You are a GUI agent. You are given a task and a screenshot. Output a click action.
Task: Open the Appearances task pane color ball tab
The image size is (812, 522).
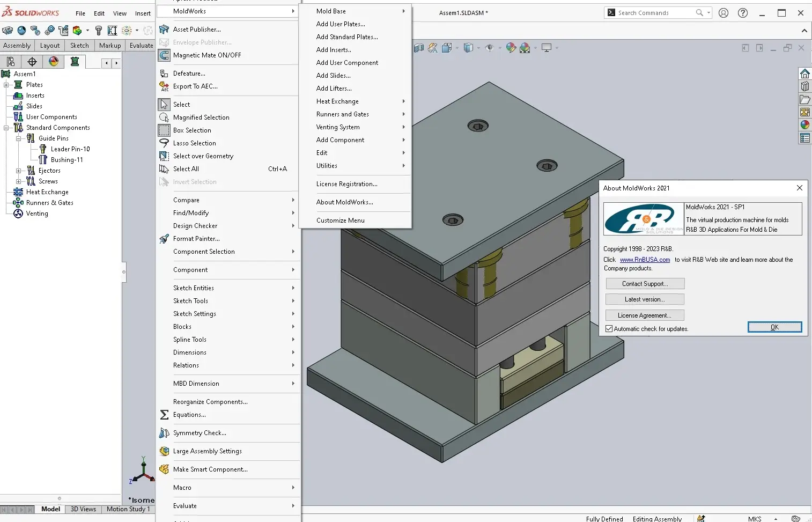point(805,125)
